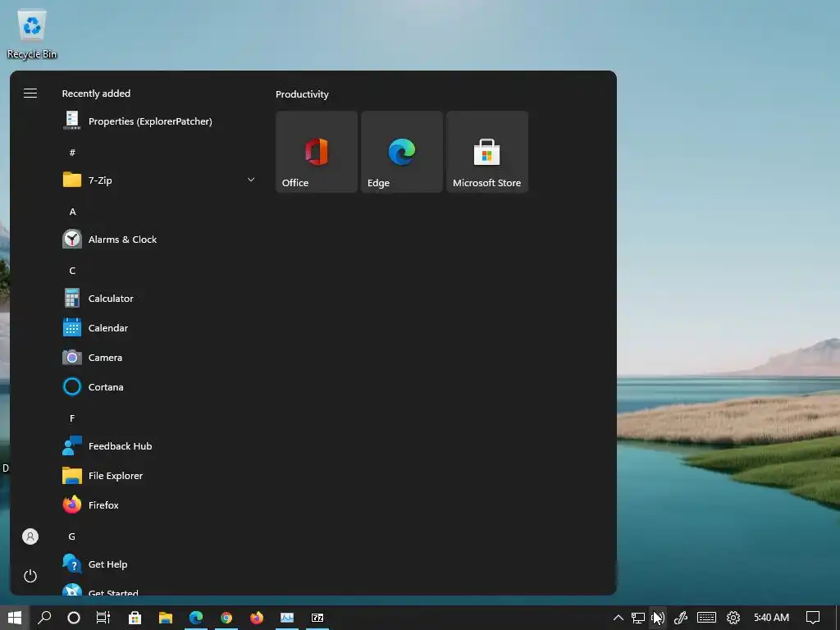Launch the Edge tile in Productivity
The width and height of the screenshot is (840, 630).
pyautogui.click(x=402, y=152)
